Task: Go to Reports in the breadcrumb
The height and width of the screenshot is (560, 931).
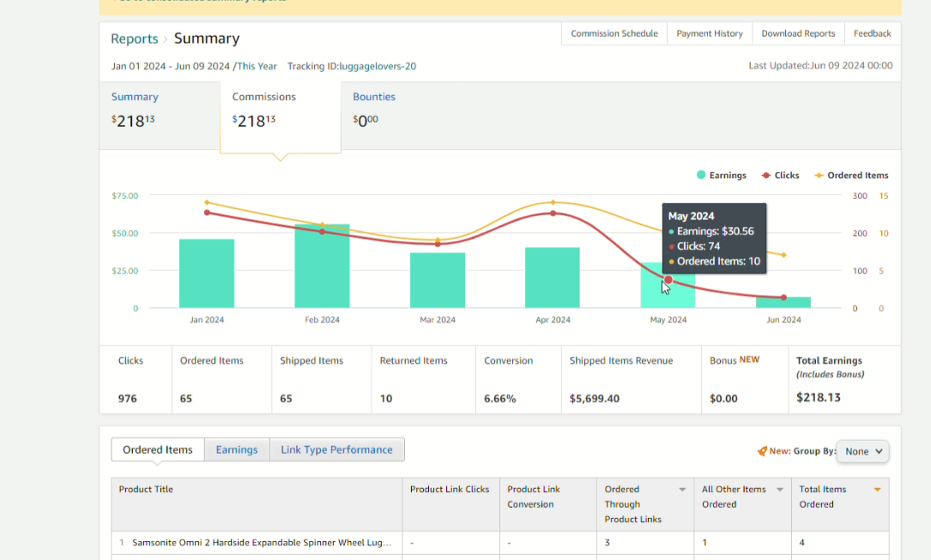Action: coord(134,39)
